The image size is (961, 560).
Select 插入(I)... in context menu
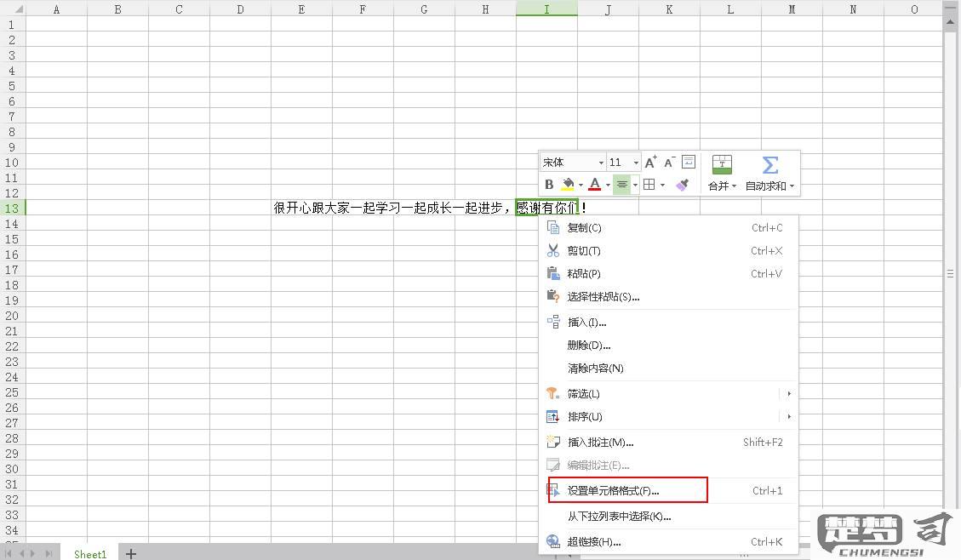pos(668,323)
